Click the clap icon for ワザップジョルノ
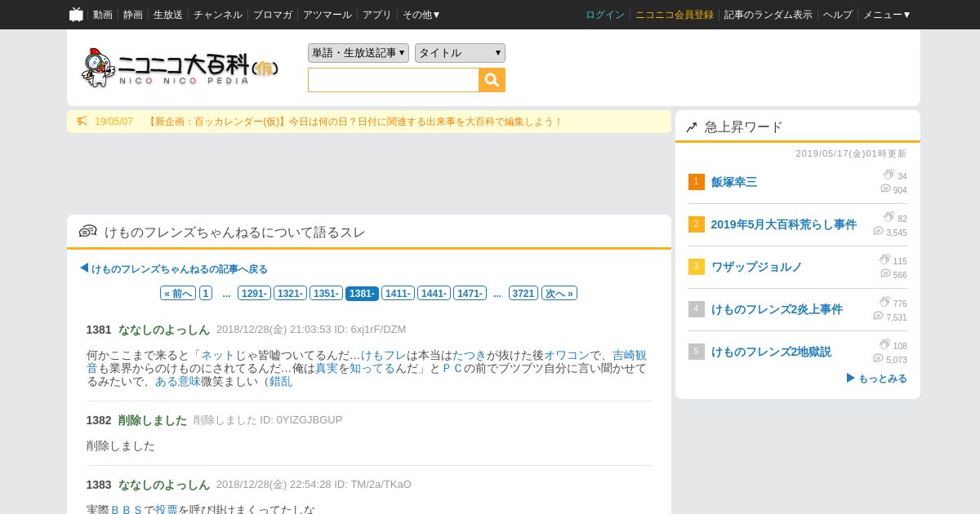Viewport: 980px width, 514px height. (x=884, y=259)
